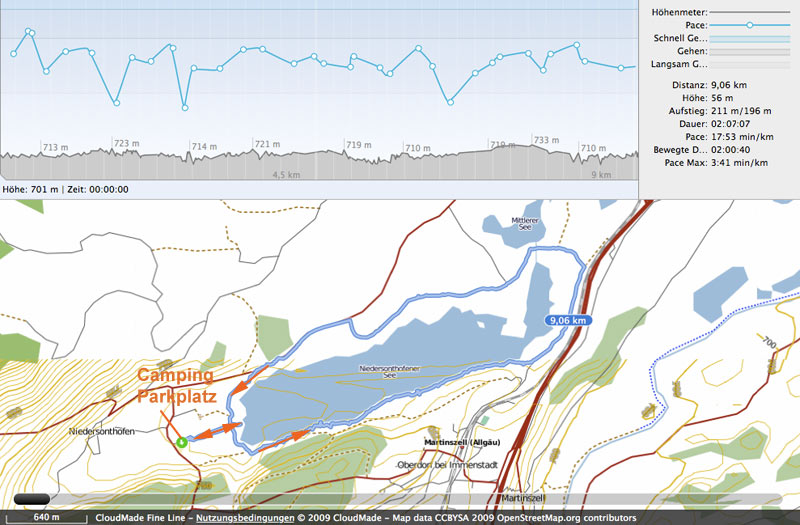Open the Nutzungsbedingungen link
Image resolution: width=800 pixels, height=525 pixels.
point(245,518)
